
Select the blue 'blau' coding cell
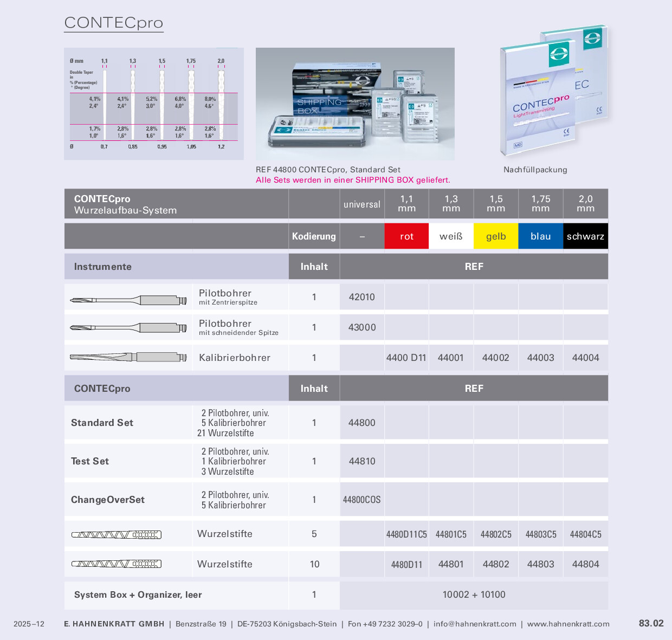(540, 236)
